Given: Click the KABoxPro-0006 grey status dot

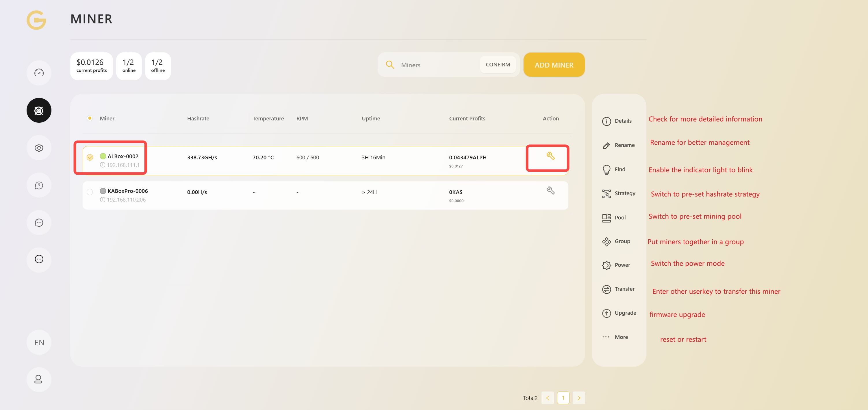Looking at the screenshot, I should click(x=103, y=191).
